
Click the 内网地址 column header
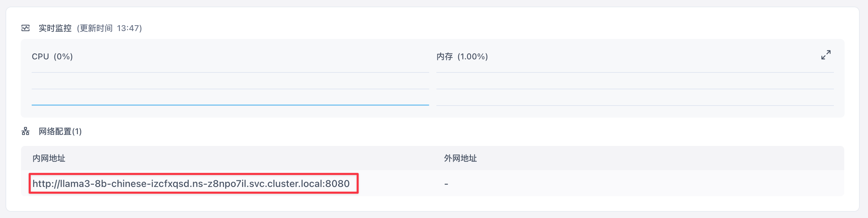tap(49, 158)
